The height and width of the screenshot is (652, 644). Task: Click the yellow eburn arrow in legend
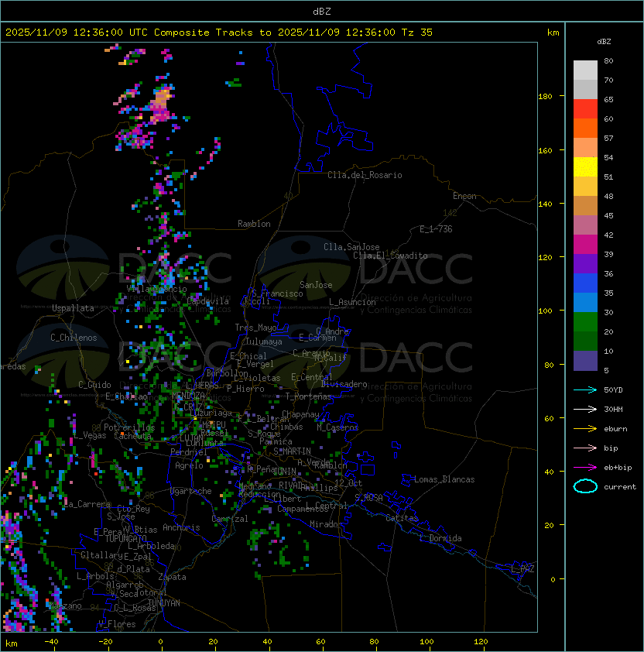point(585,429)
